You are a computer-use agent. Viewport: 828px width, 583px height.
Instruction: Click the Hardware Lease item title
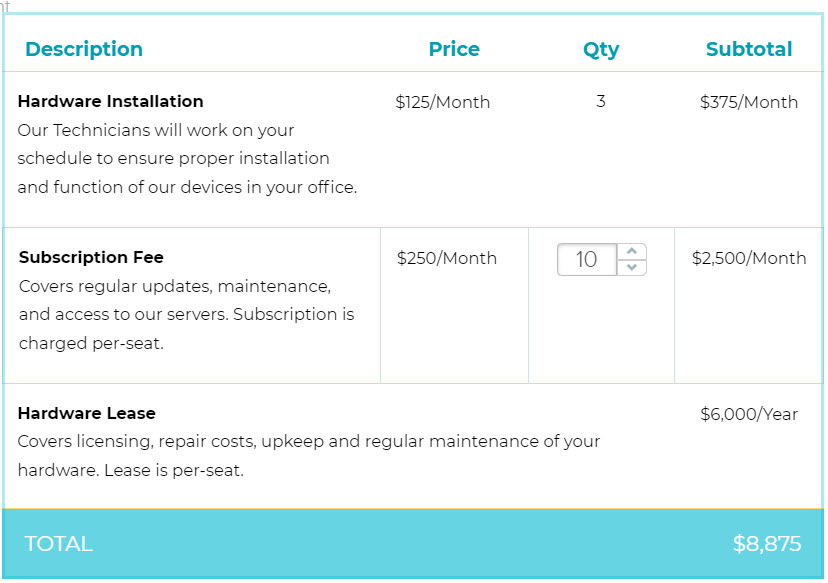tap(87, 413)
